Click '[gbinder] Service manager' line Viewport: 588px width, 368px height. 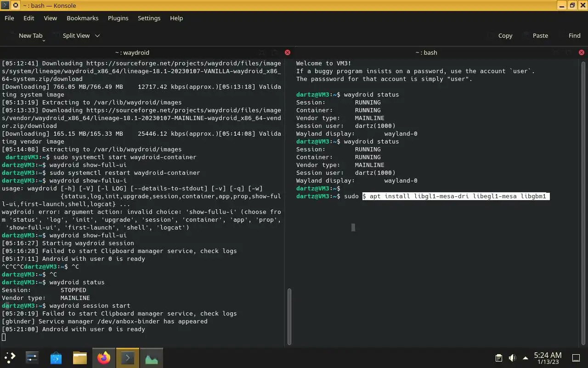tap(105, 322)
